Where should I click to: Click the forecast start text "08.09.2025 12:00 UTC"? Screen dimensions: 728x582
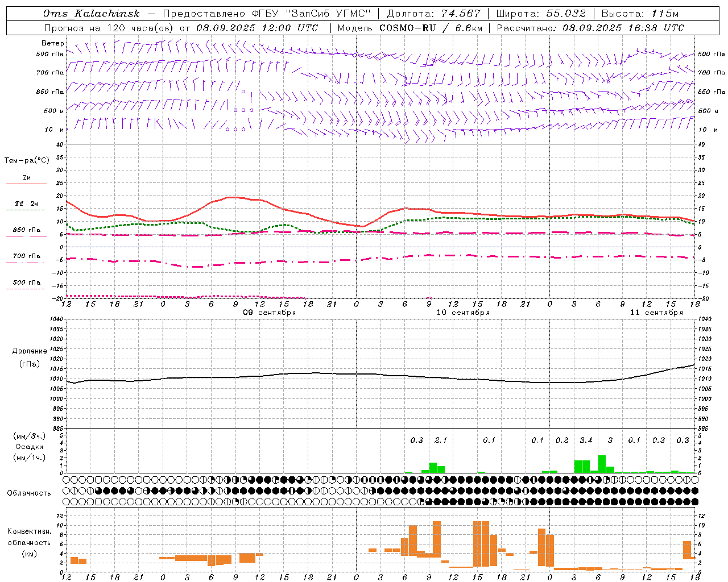point(257,28)
